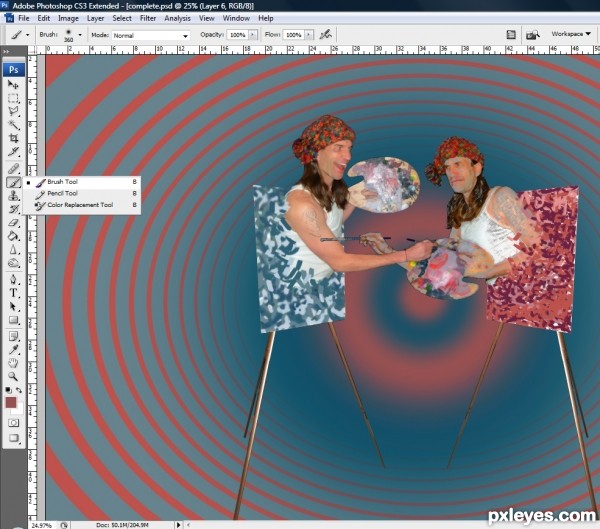Select the Rectangular Marquee tool
This screenshot has height=529, width=600.
[x=13, y=98]
